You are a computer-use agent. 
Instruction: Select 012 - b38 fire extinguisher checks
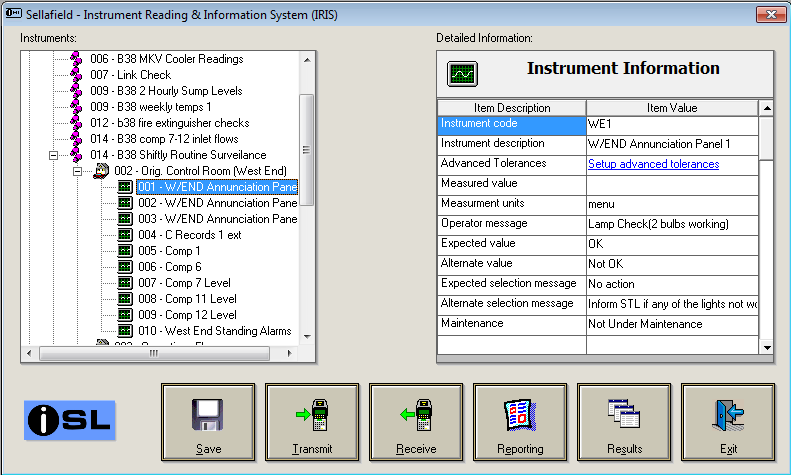169,123
